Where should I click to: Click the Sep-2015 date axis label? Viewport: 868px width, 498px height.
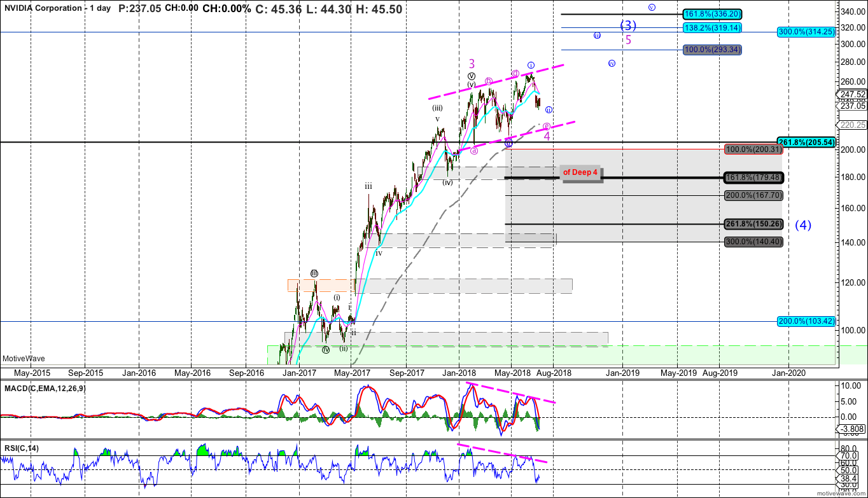(86, 373)
